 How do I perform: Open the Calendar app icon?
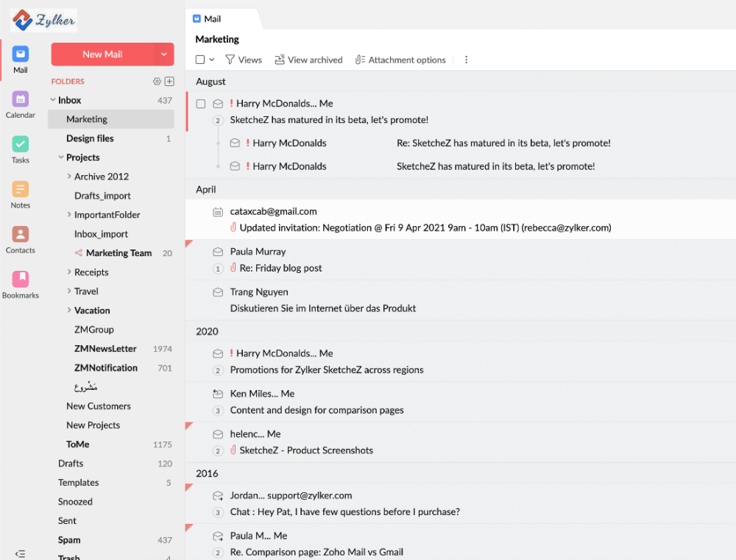[x=21, y=99]
